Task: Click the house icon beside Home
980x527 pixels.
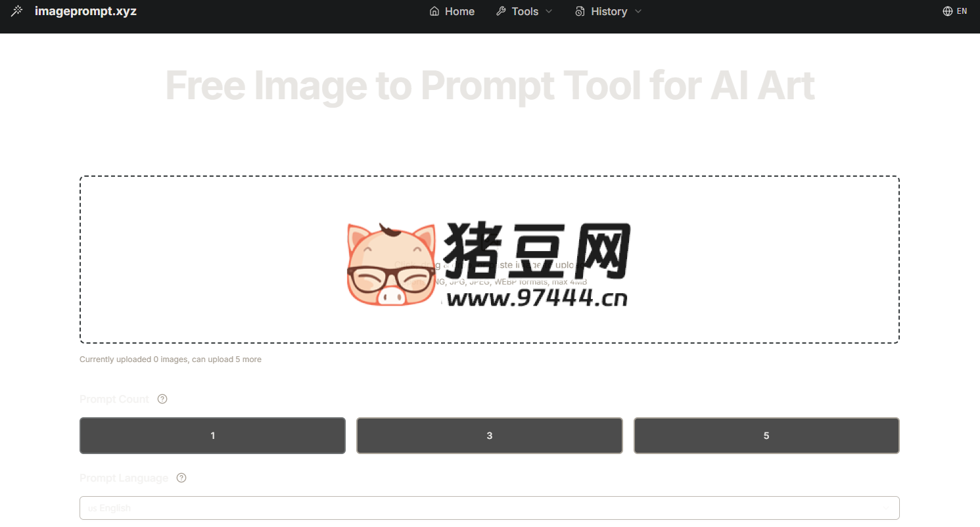Action: pyautogui.click(x=434, y=11)
